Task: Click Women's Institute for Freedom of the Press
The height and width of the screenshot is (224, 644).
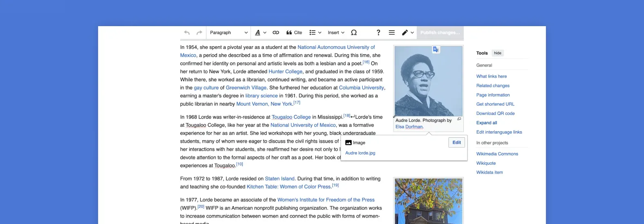Action: pos(326,200)
